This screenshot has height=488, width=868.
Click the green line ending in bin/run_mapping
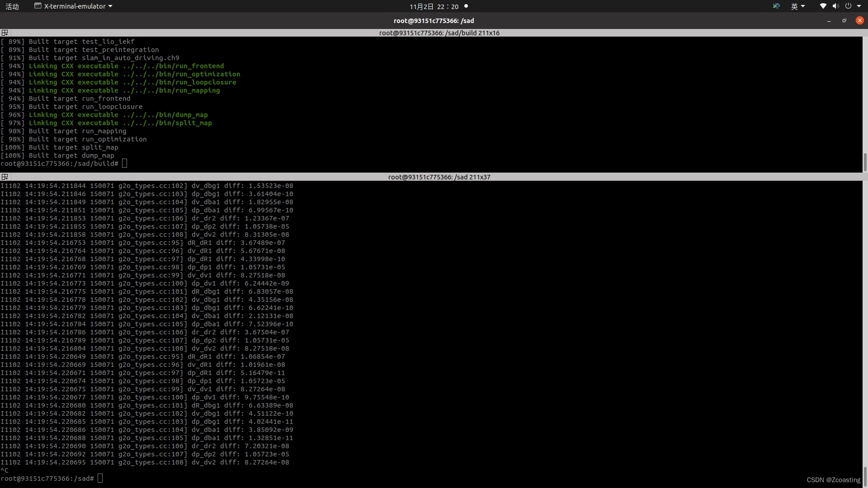[x=110, y=90]
